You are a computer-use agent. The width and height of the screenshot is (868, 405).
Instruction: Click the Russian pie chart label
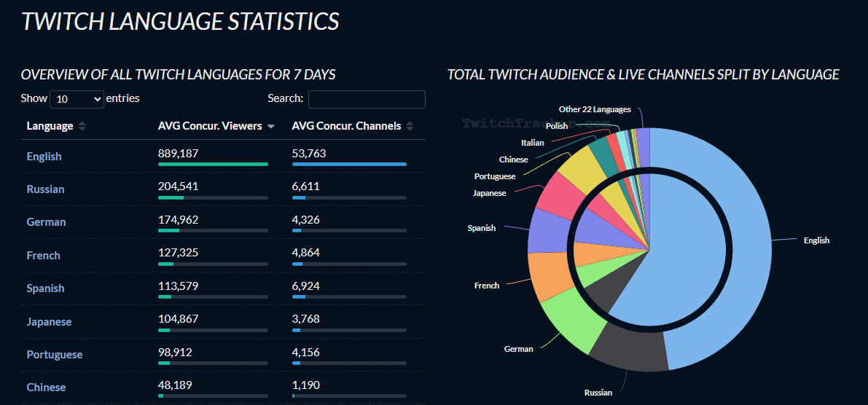(x=598, y=393)
